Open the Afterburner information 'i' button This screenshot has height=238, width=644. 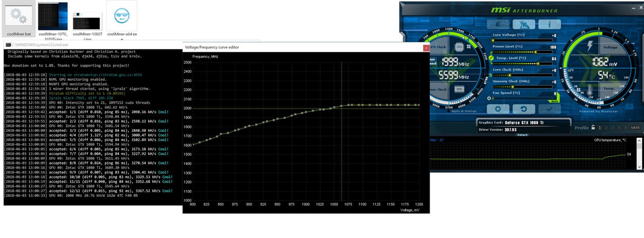549,24
